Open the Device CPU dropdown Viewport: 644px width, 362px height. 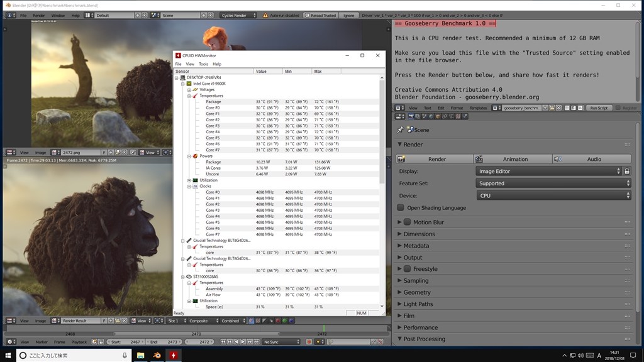(x=553, y=195)
